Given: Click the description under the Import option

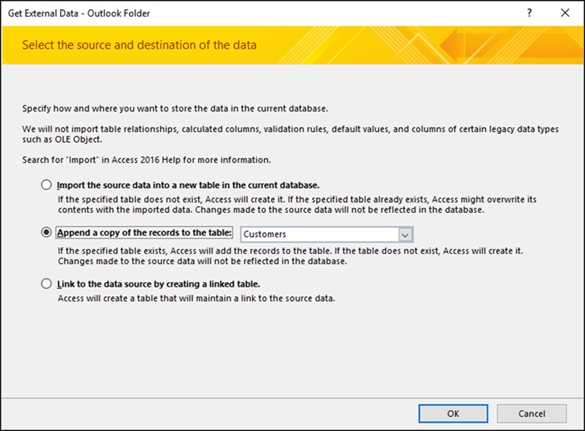Looking at the screenshot, I should 297,204.
